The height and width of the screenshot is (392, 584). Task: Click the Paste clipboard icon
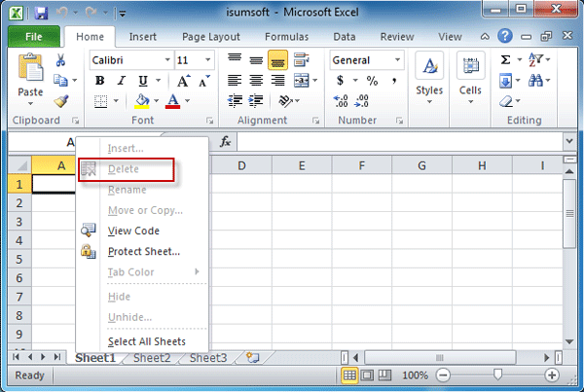tap(30, 68)
